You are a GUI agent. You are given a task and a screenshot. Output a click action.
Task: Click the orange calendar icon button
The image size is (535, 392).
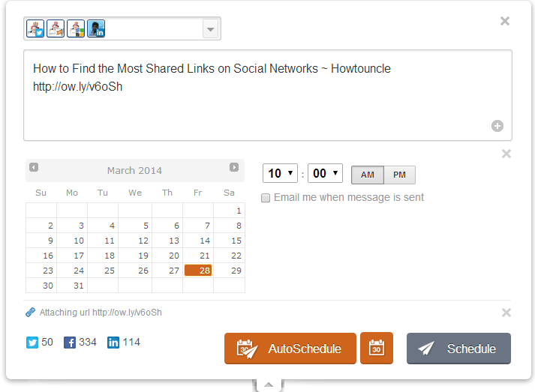pyautogui.click(x=376, y=349)
